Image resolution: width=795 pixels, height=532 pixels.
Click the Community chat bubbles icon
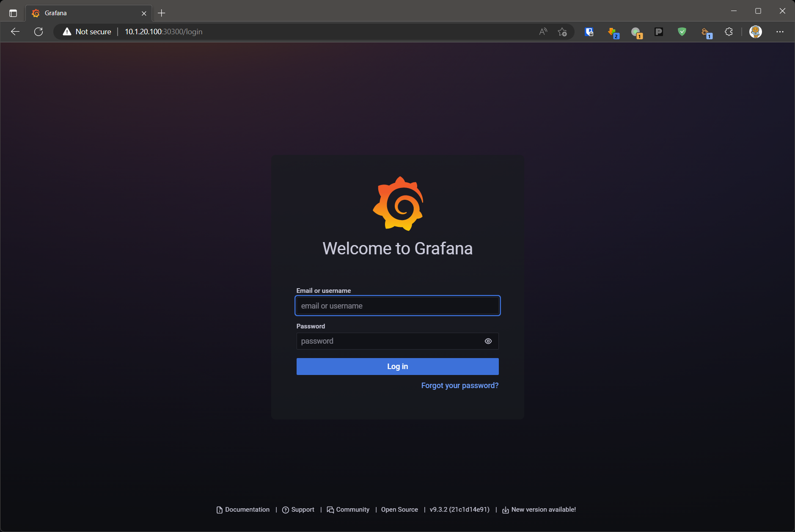point(330,510)
